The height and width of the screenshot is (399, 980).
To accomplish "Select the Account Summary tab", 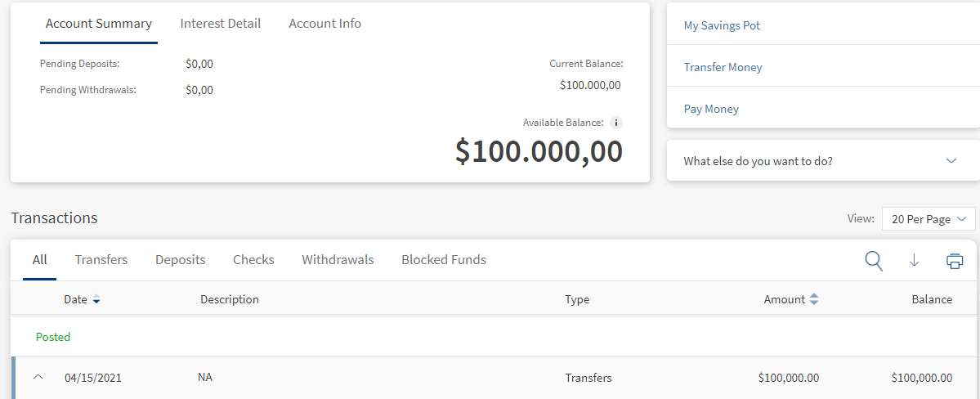I will point(99,24).
